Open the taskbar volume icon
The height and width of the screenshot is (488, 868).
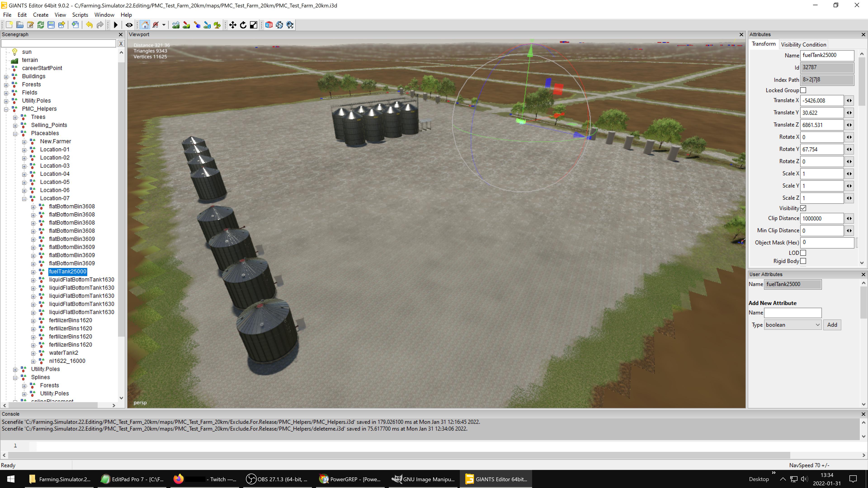pyautogui.click(x=805, y=479)
